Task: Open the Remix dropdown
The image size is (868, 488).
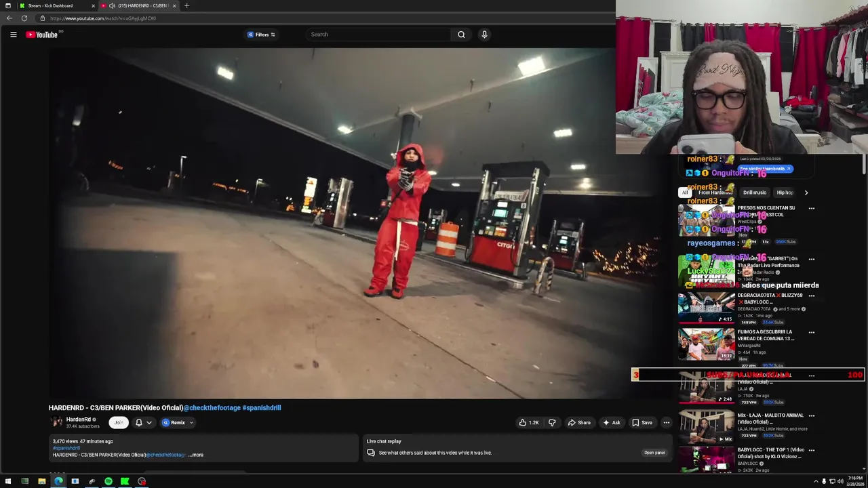Action: pos(178,422)
